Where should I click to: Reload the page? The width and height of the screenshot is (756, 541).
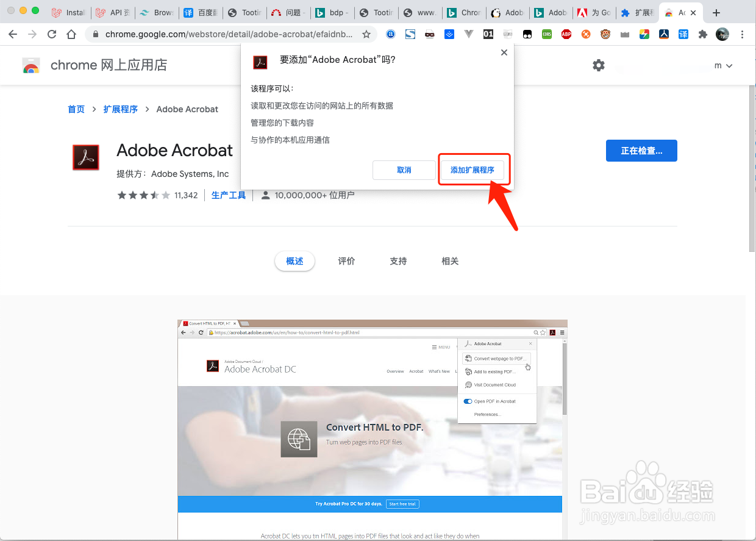point(52,34)
